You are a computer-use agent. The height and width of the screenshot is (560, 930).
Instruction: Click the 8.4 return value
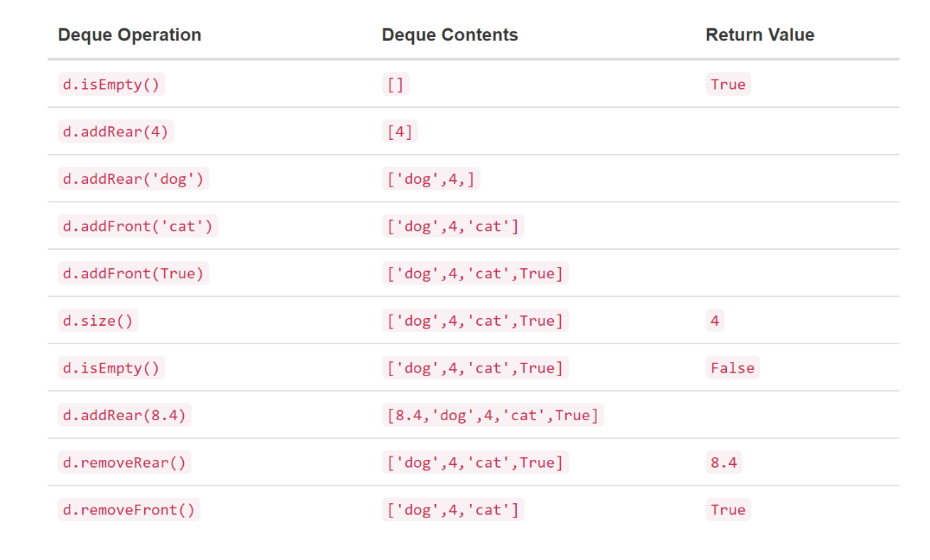point(724,463)
